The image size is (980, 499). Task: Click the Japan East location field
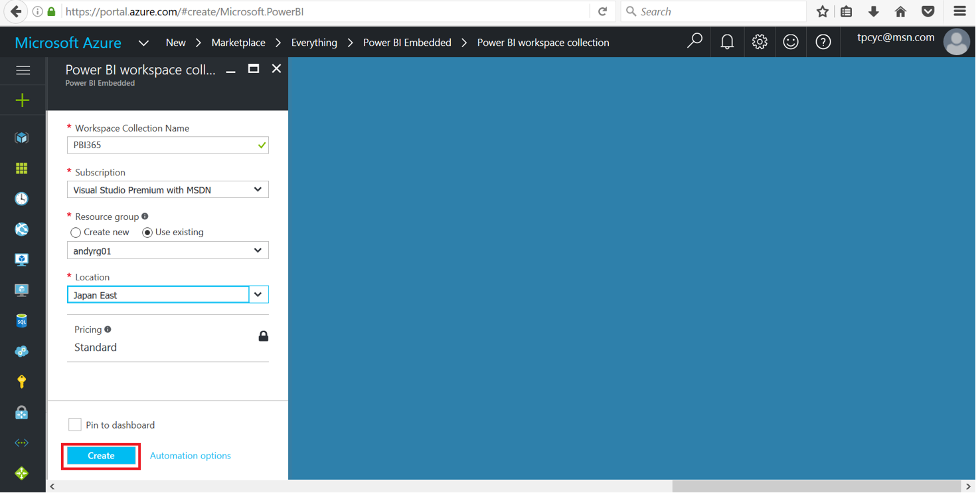coord(158,294)
